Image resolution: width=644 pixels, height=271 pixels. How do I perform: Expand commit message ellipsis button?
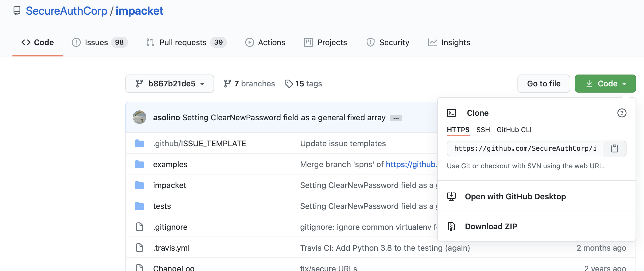coord(396,118)
